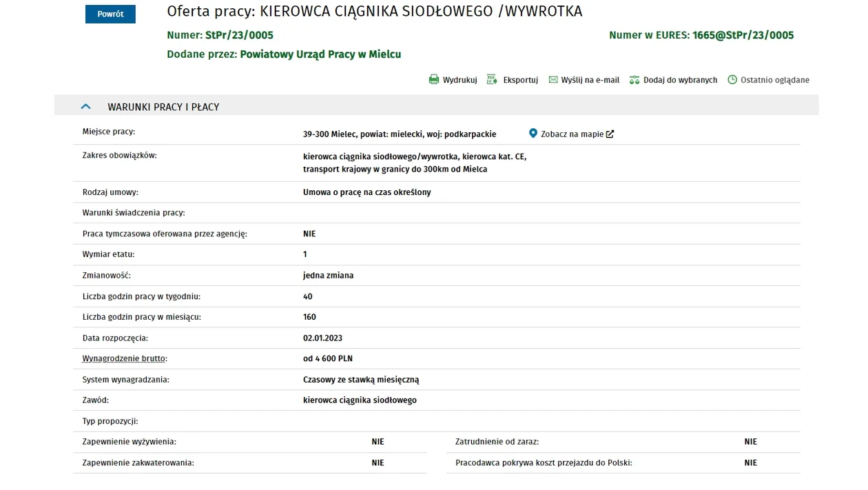Screen dimensions: 868x490
Task: Click the Rodzaj umowy label
Action: tap(110, 192)
